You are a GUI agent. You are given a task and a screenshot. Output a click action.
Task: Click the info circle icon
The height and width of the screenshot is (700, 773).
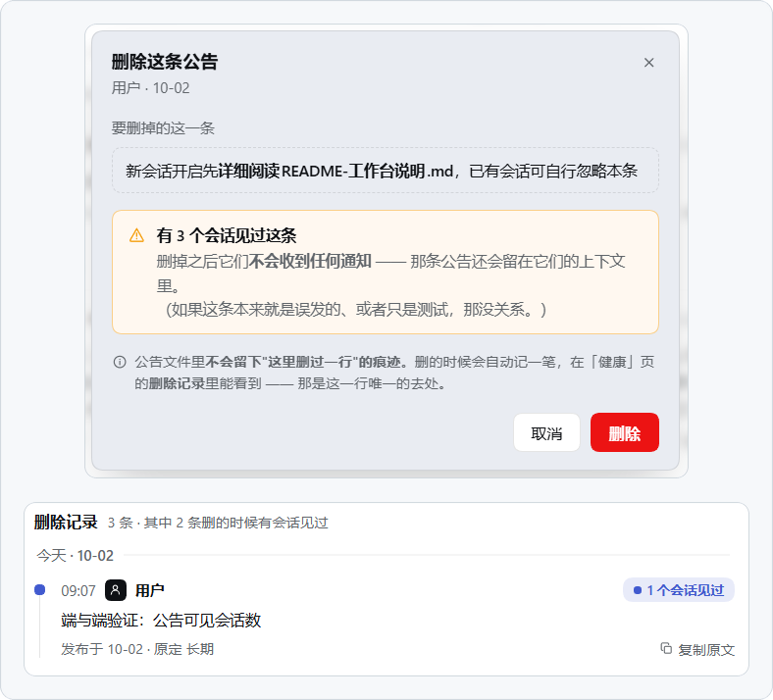120,362
